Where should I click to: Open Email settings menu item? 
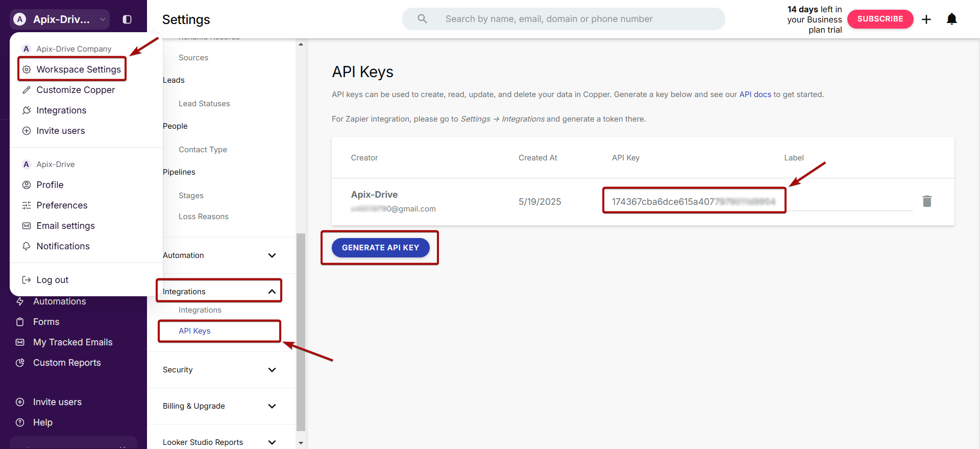[x=65, y=226]
